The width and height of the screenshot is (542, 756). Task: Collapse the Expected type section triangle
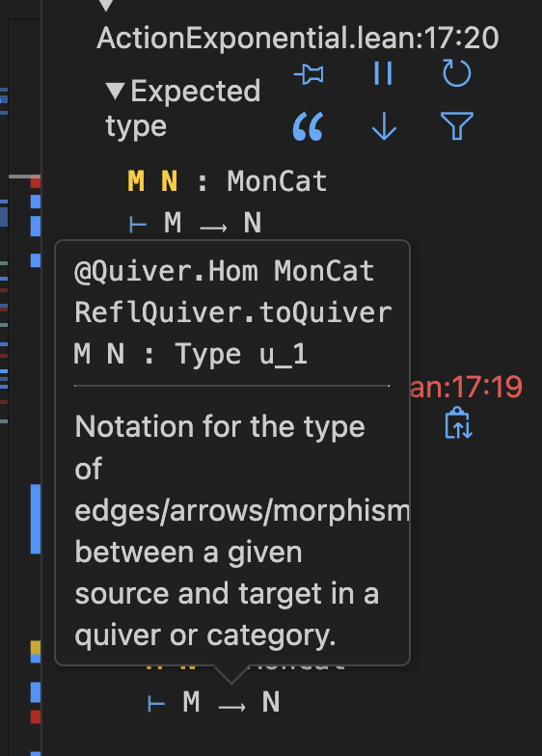116,91
